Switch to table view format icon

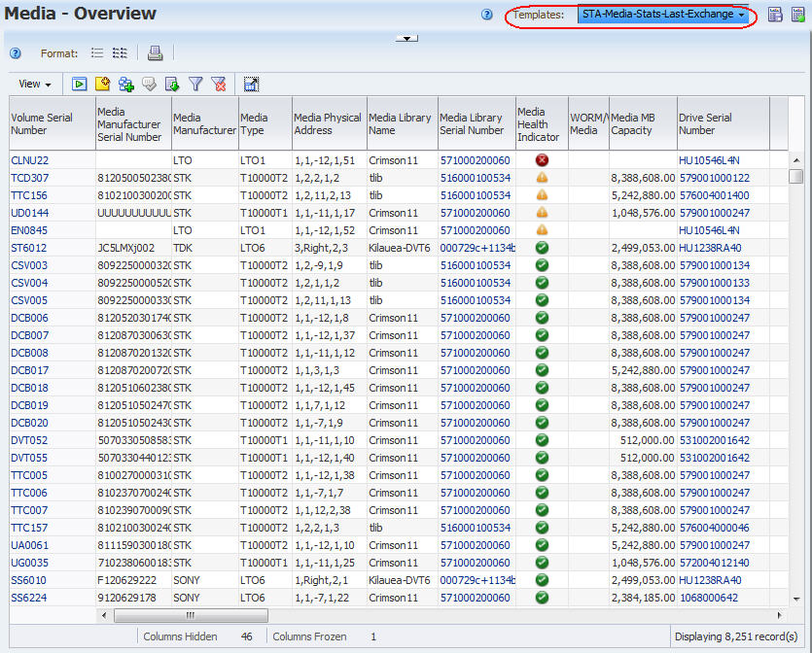[x=121, y=52]
